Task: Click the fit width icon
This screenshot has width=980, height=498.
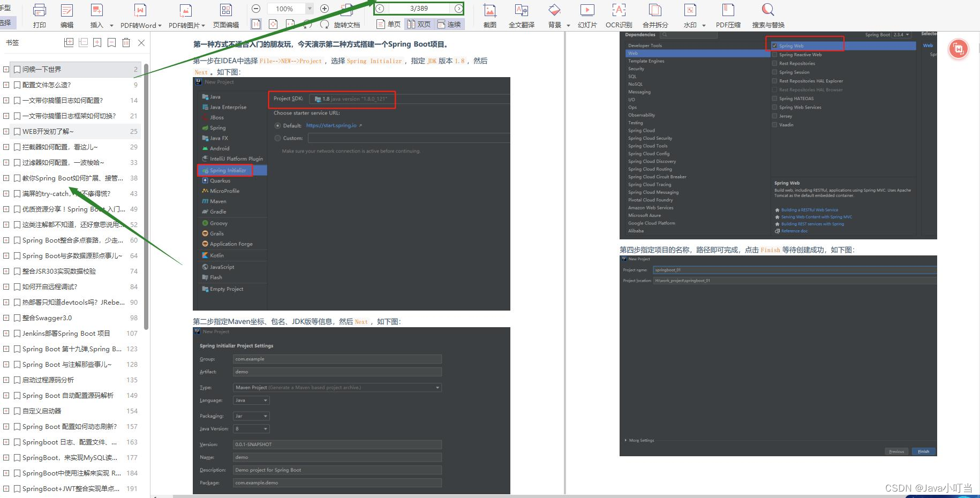Action: click(290, 24)
